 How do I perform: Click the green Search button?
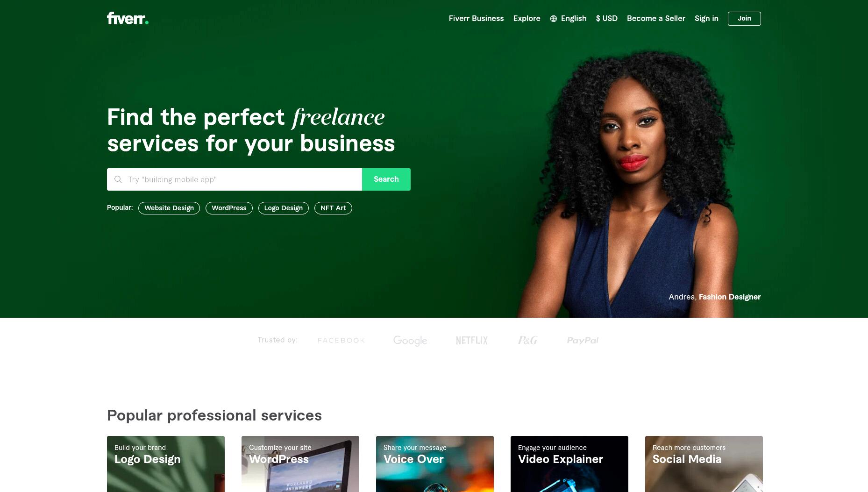(386, 179)
